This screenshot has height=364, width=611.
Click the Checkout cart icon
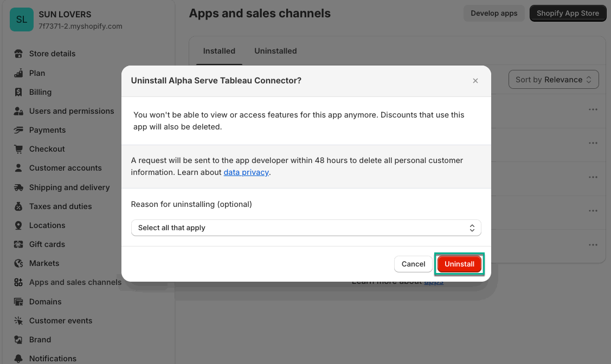(19, 149)
